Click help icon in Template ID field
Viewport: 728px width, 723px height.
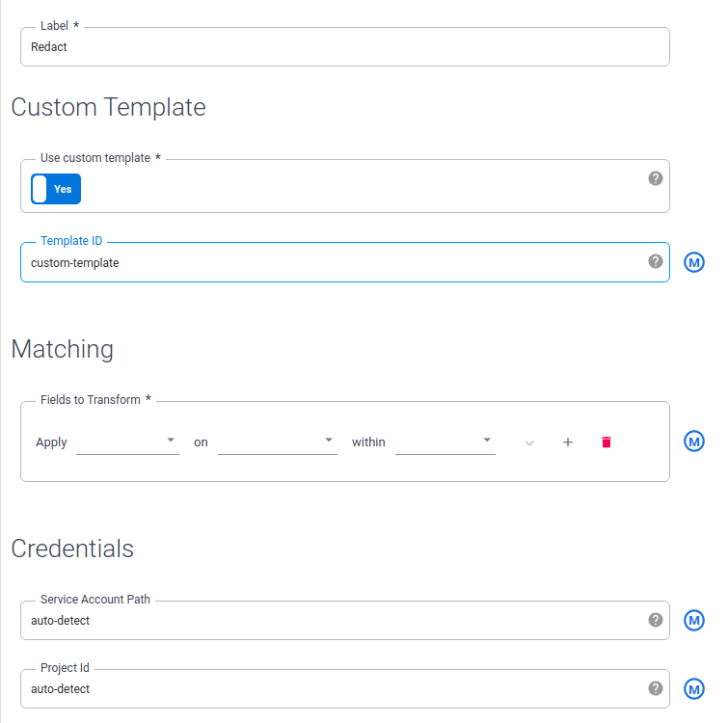656,261
